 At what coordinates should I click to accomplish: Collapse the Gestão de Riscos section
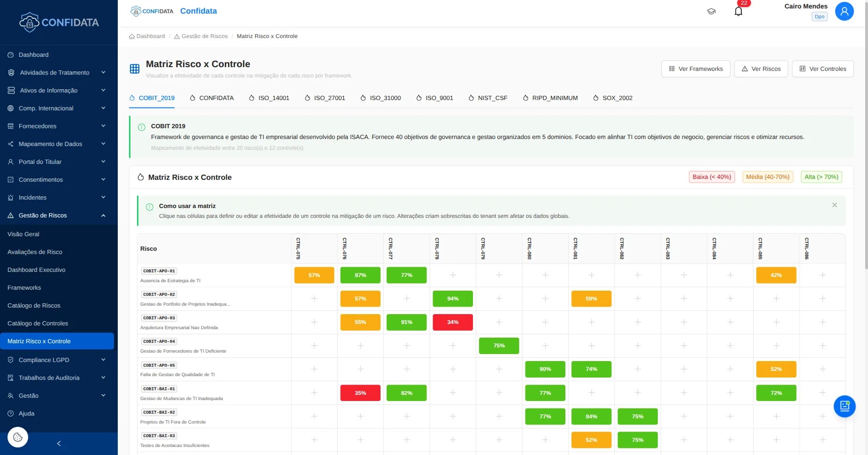(x=103, y=215)
